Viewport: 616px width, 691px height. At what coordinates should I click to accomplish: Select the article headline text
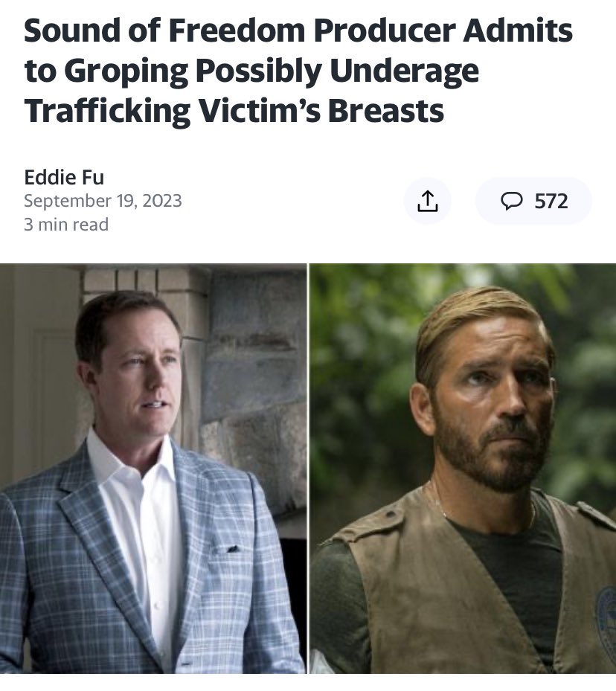tap(298, 71)
